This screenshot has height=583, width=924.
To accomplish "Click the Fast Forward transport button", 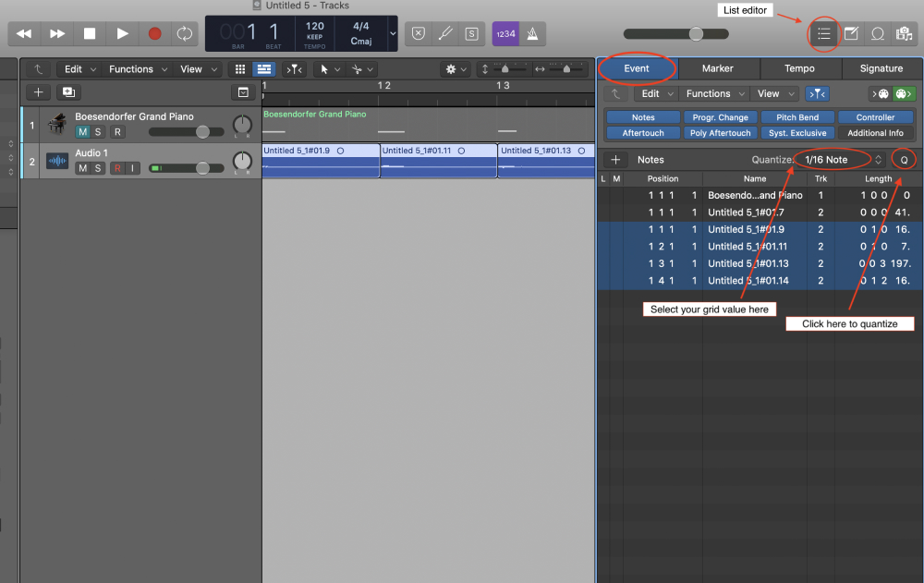I will pyautogui.click(x=57, y=33).
